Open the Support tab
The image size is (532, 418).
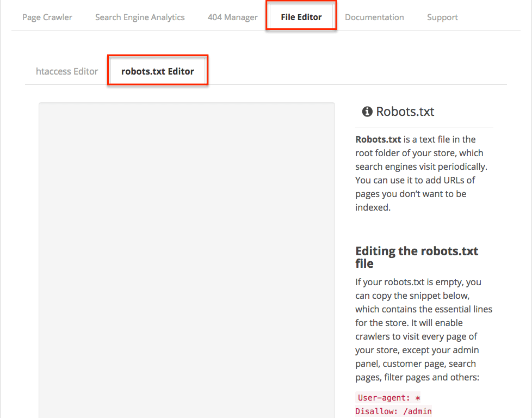click(442, 17)
